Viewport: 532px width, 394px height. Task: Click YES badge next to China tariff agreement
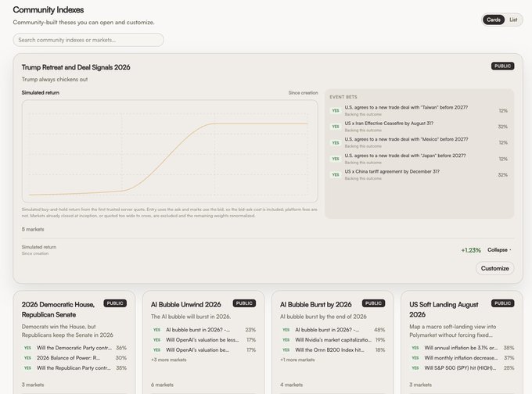tap(335, 174)
